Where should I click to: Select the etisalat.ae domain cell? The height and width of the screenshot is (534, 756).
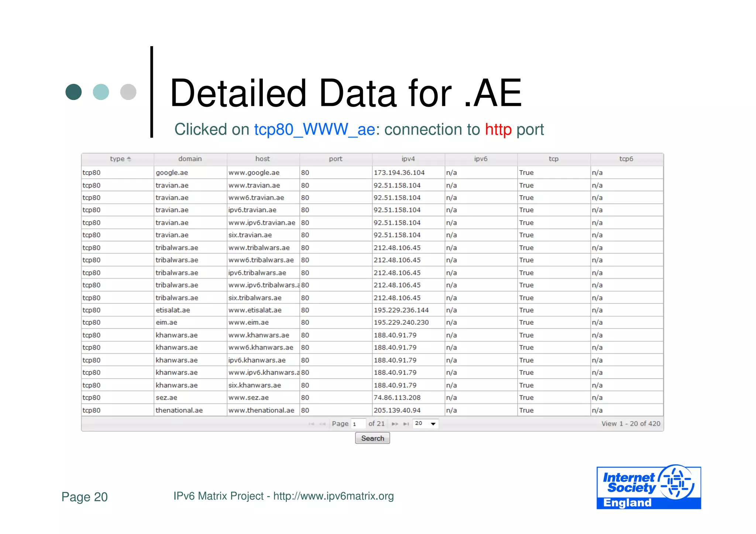[190, 310]
